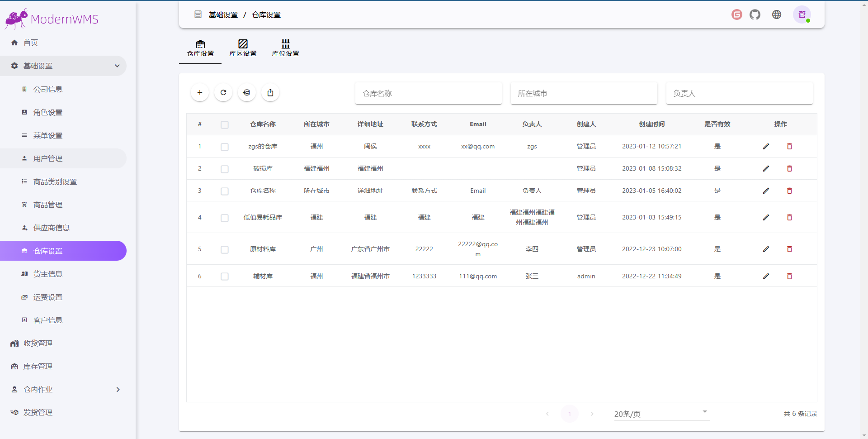Switch to the 库位设置 tab
This screenshot has height=439, width=868.
pyautogui.click(x=285, y=48)
